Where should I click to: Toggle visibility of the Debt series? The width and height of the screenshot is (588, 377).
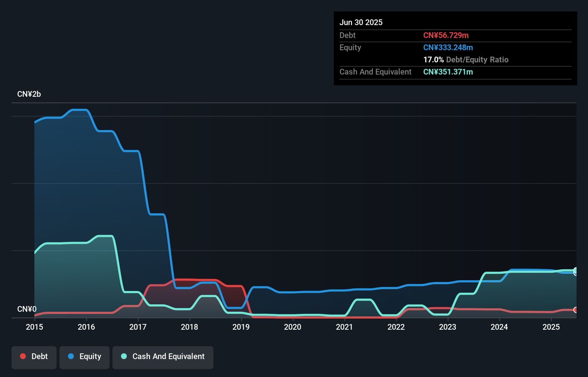(x=34, y=357)
